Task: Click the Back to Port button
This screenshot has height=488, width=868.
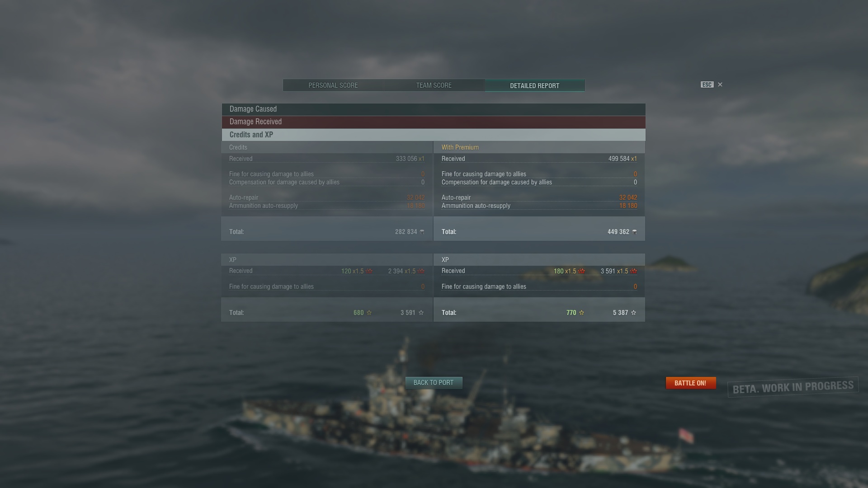Action: 434,383
